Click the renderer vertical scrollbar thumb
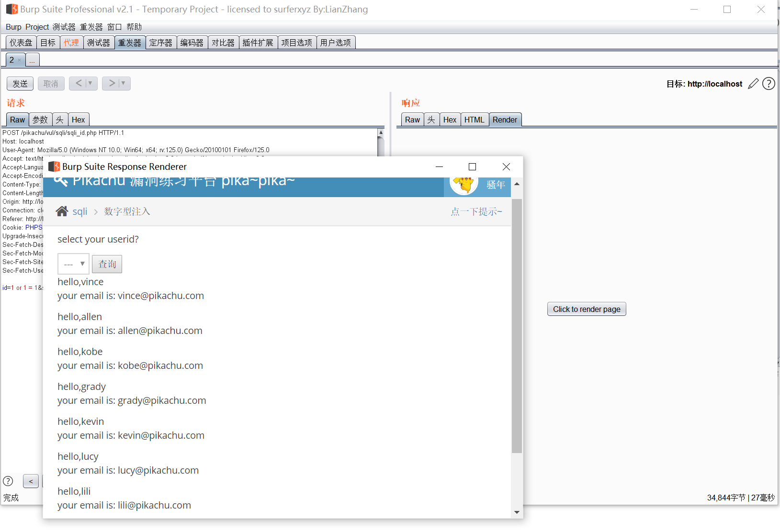Image resolution: width=780 pixels, height=532 pixels. 517,325
